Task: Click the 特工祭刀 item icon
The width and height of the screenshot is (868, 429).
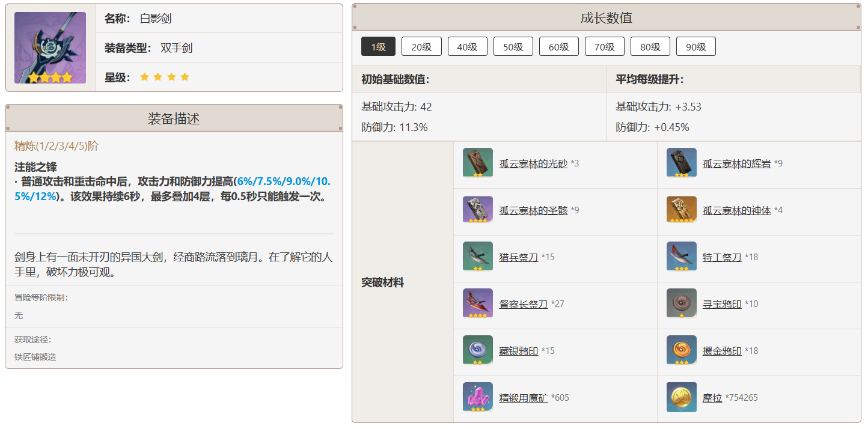Action: (x=682, y=257)
